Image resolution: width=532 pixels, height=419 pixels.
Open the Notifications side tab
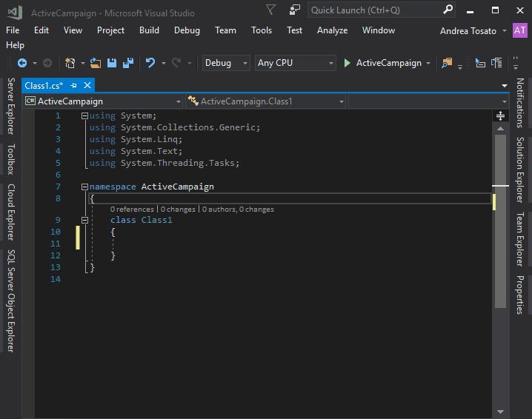coord(520,103)
